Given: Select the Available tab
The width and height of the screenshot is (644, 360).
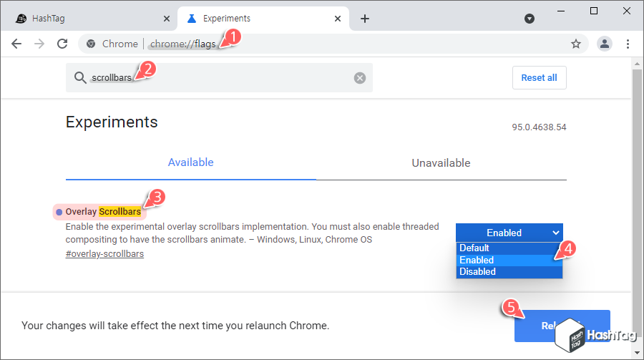Looking at the screenshot, I should [191, 162].
